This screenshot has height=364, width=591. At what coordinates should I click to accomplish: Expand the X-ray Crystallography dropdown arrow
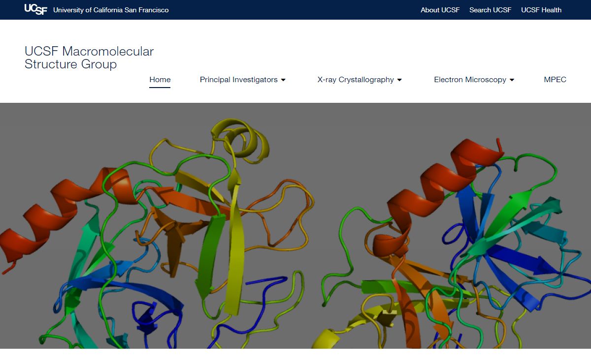point(399,80)
